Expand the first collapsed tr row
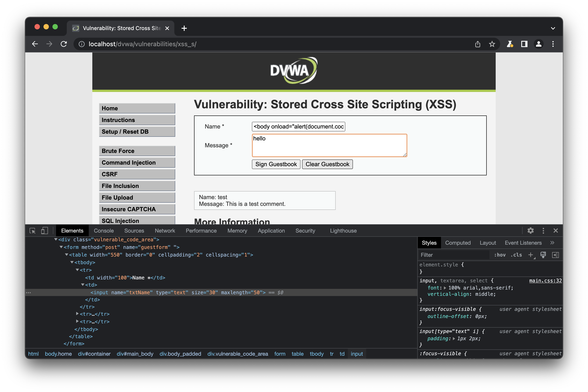The image size is (588, 392). pyautogui.click(x=78, y=314)
